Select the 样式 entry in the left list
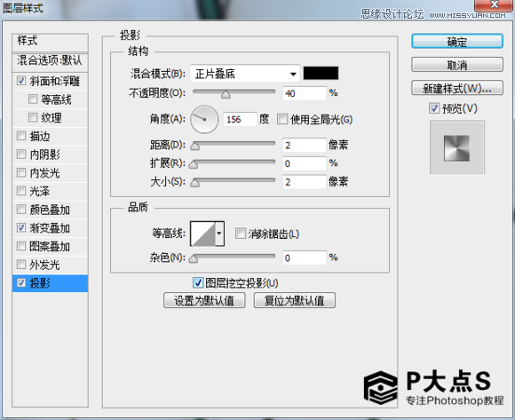515x420 pixels. pos(50,42)
